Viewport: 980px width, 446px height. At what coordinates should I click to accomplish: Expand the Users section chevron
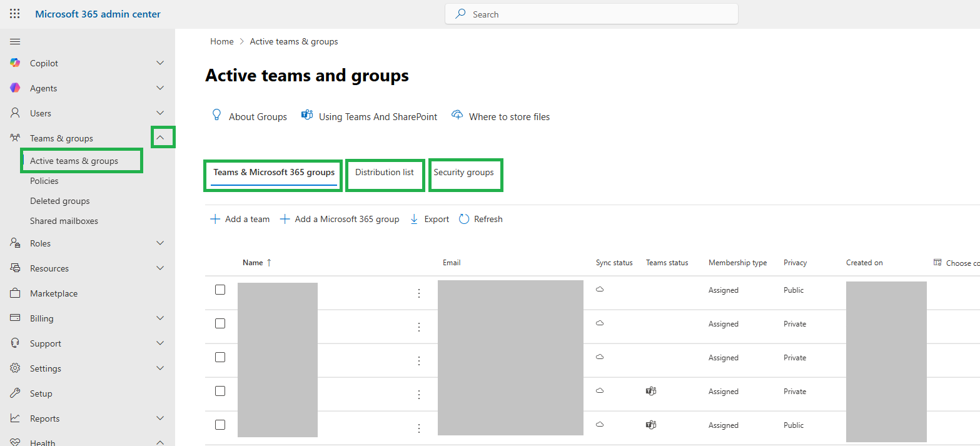click(x=160, y=113)
